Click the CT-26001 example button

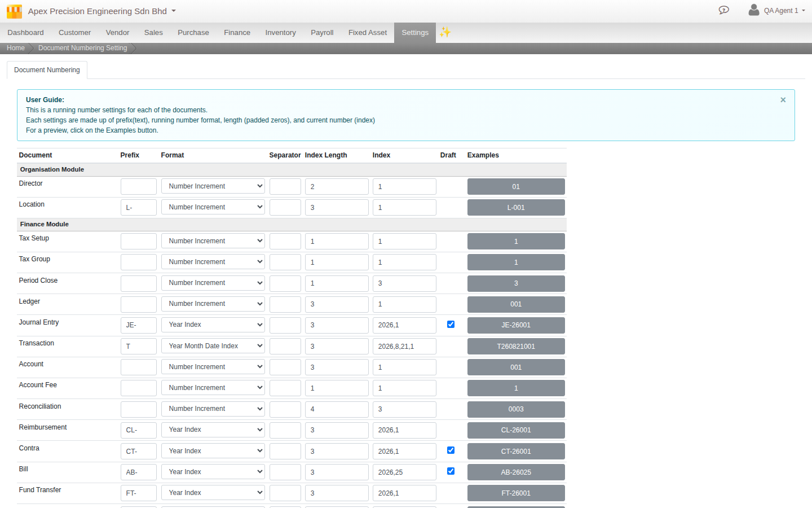(x=516, y=451)
